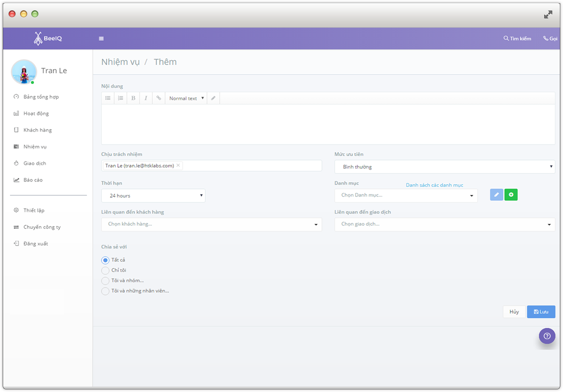Screen dimensions: 563x392
Task: Insert a link using the link icon
Action: coord(158,98)
